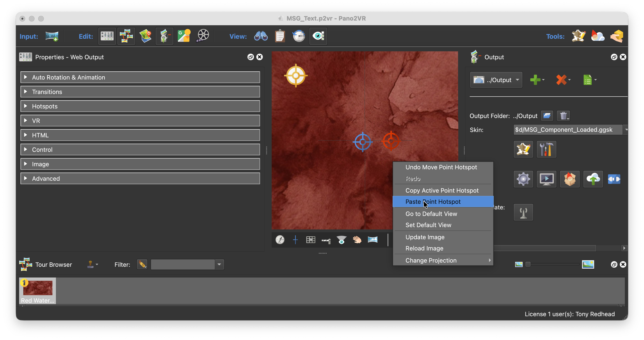Float the Properties - Web Output panel
This screenshot has width=644, height=340.
[250, 57]
